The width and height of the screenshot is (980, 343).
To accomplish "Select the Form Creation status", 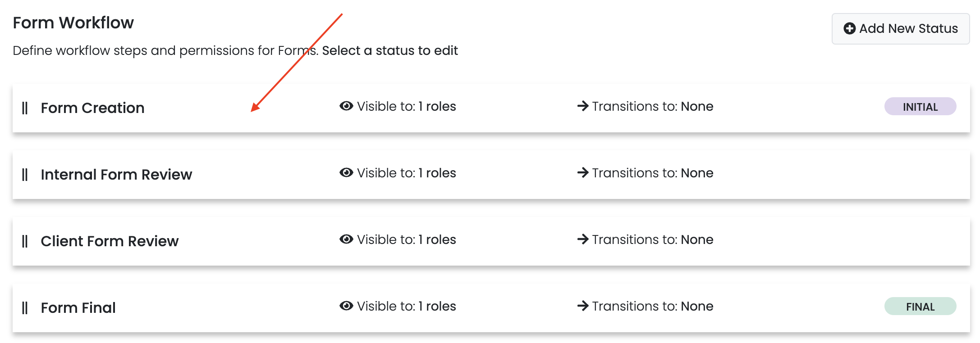I will 92,108.
